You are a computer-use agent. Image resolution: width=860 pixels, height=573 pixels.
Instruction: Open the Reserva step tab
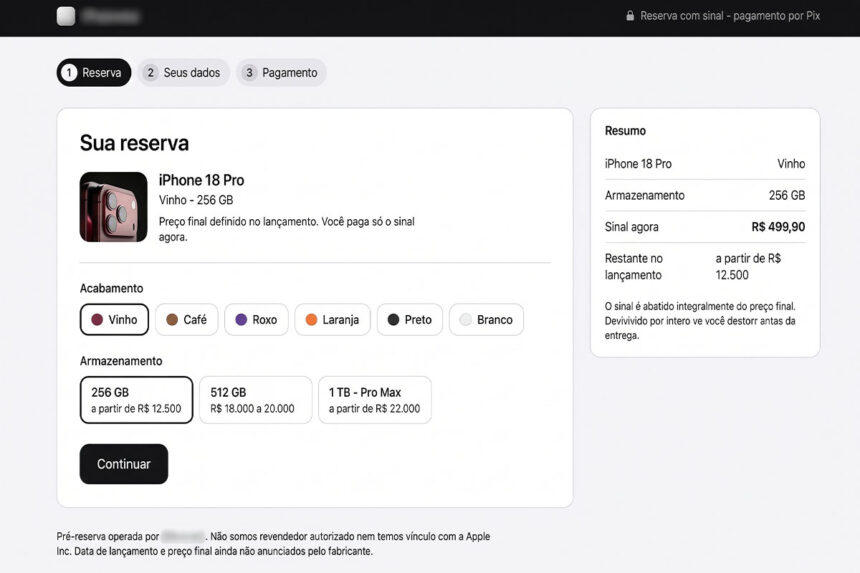(94, 72)
